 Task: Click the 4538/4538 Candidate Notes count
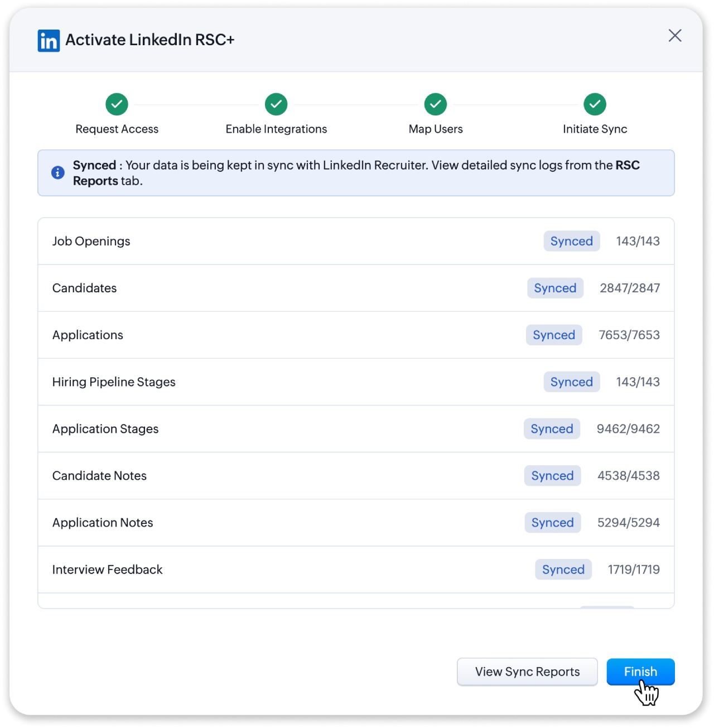tap(629, 475)
